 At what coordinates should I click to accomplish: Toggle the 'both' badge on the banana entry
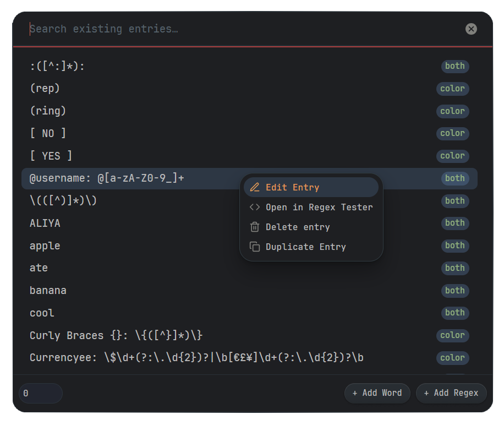point(455,290)
